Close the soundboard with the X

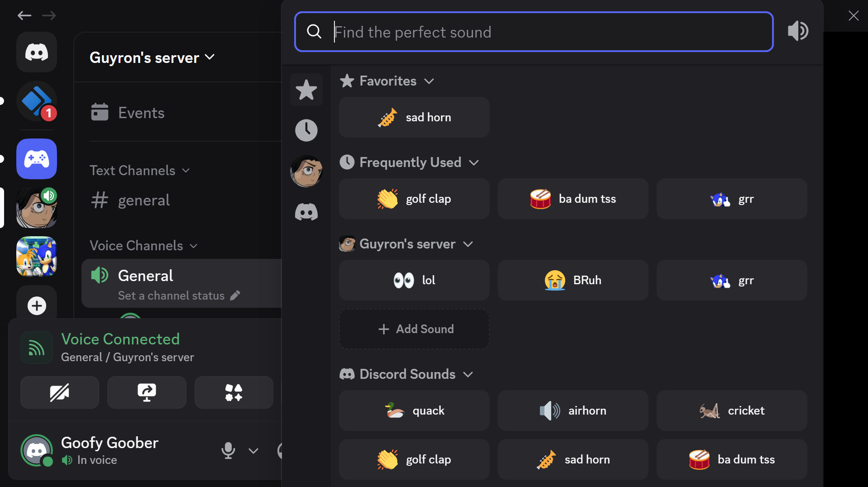pos(854,16)
